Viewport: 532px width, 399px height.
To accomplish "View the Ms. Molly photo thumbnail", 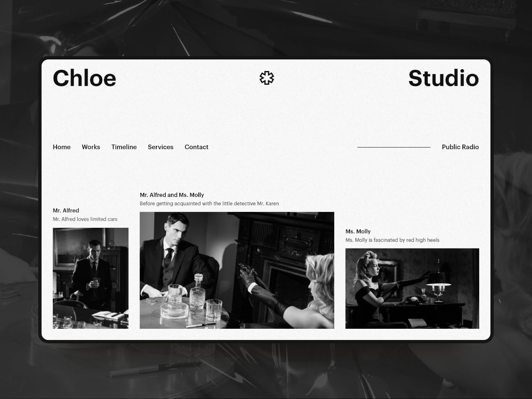I will [x=412, y=288].
